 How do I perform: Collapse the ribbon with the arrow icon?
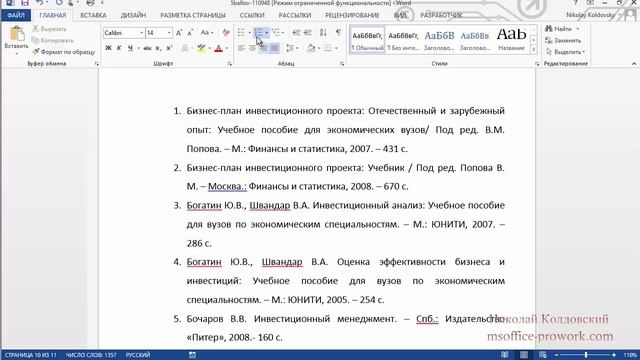[x=634, y=64]
